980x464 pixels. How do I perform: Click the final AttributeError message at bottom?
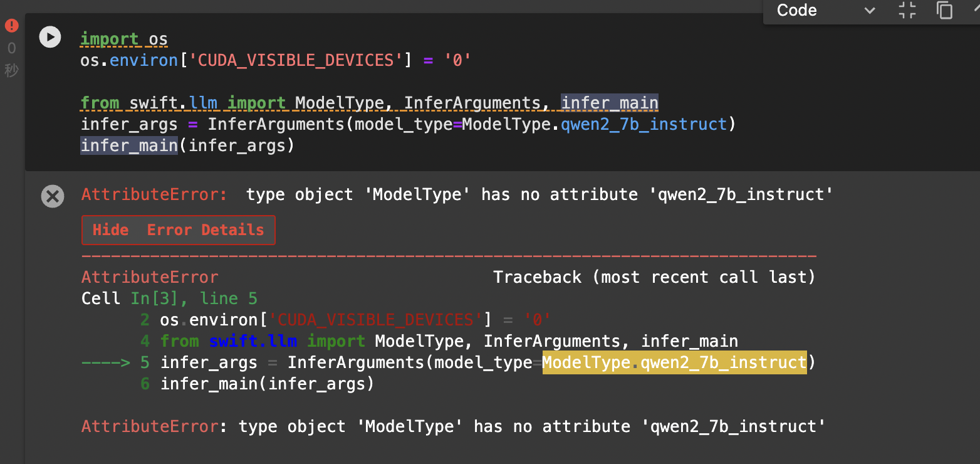[x=454, y=427]
